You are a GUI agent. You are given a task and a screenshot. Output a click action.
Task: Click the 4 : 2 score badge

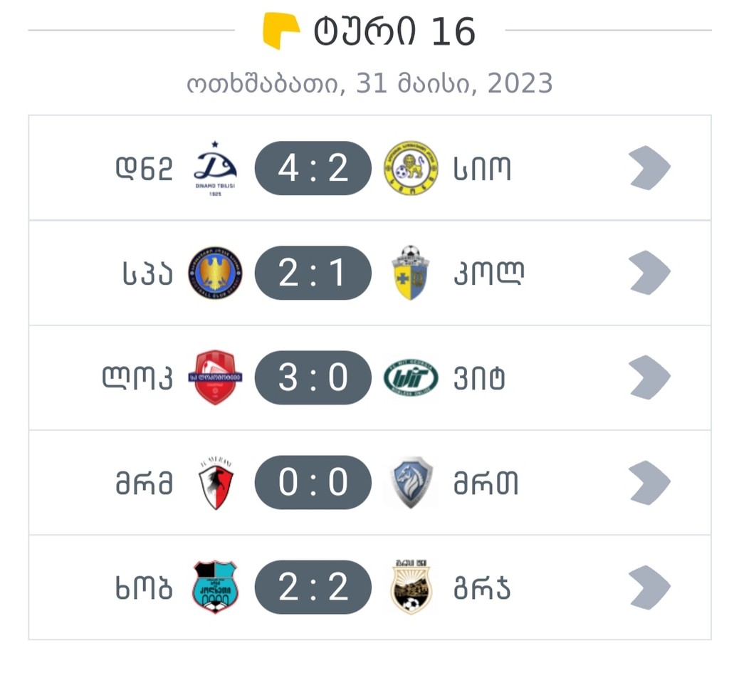pos(313,169)
